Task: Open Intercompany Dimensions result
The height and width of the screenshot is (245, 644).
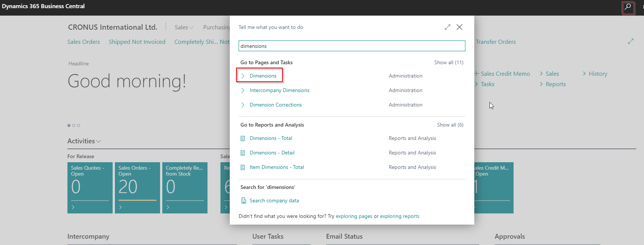Action: (279, 90)
